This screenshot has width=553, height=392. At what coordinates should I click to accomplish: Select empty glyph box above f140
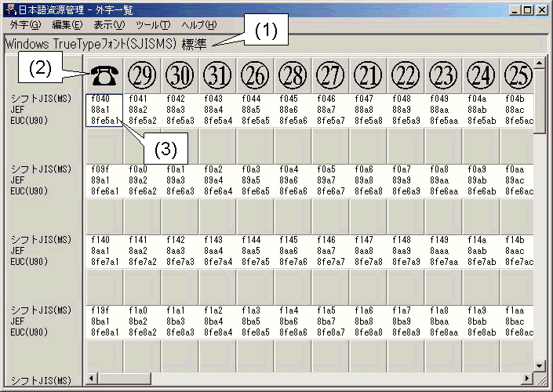coord(104,216)
